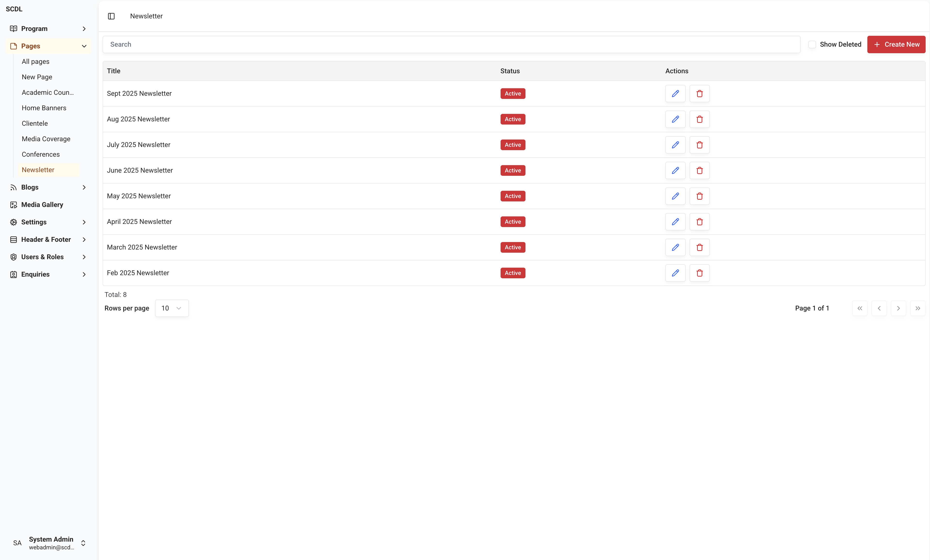Open the Rows per page dropdown

tap(171, 308)
